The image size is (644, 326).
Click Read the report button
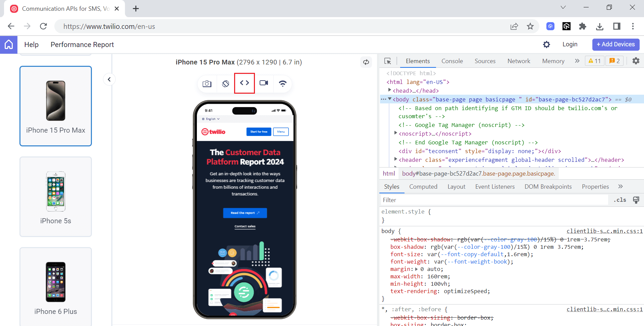[x=245, y=213]
